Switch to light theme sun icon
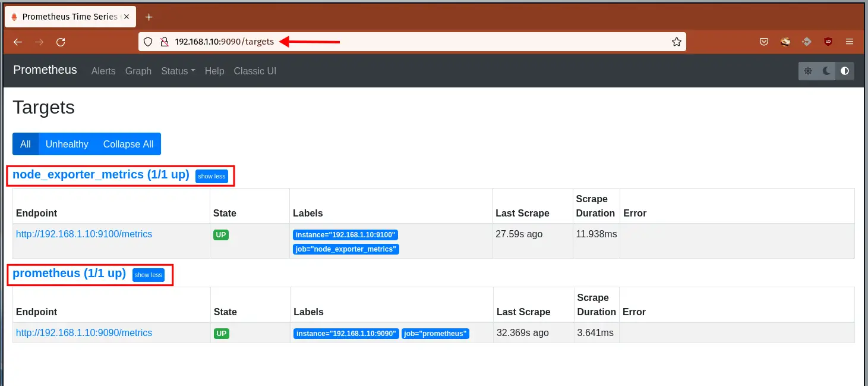868x386 pixels. [x=808, y=71]
